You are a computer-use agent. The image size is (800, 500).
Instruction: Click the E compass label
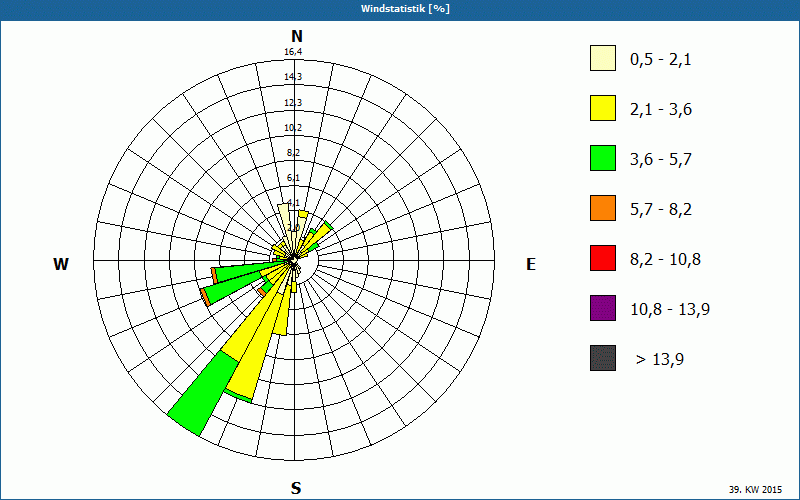(x=531, y=264)
